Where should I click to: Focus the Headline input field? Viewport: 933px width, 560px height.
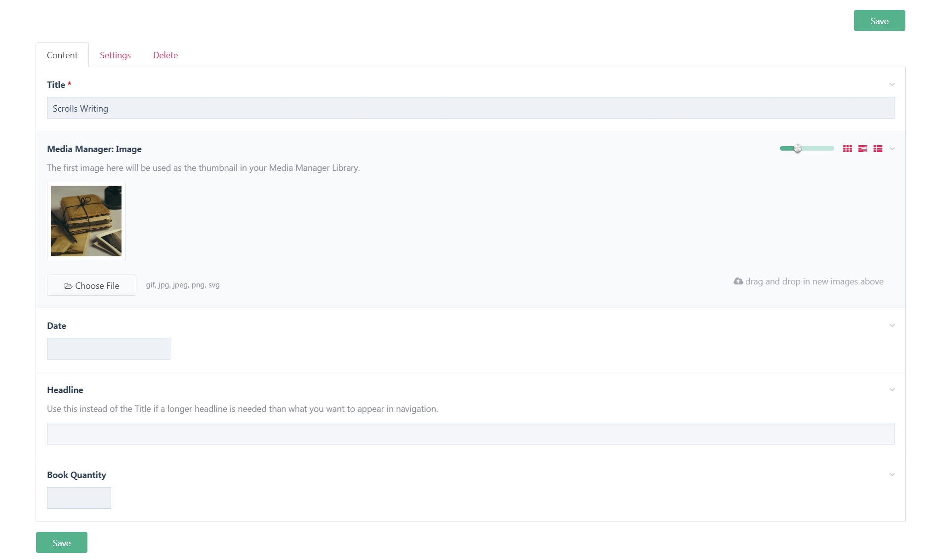pyautogui.click(x=470, y=434)
